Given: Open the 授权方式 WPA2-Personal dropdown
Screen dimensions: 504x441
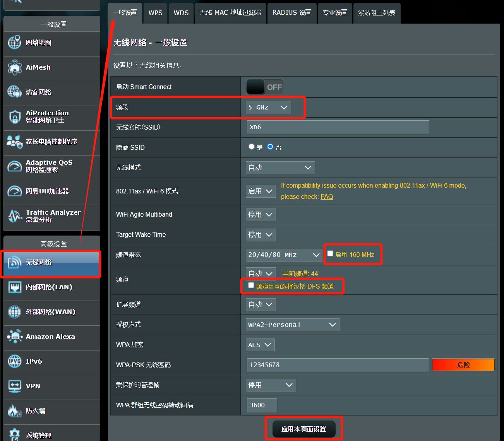Looking at the screenshot, I should (292, 325).
